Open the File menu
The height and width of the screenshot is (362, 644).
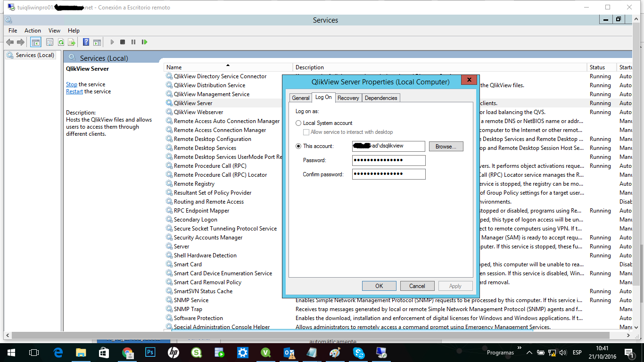13,31
